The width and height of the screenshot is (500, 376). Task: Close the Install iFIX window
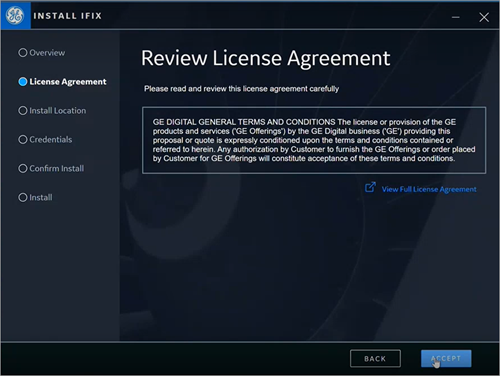pyautogui.click(x=484, y=17)
